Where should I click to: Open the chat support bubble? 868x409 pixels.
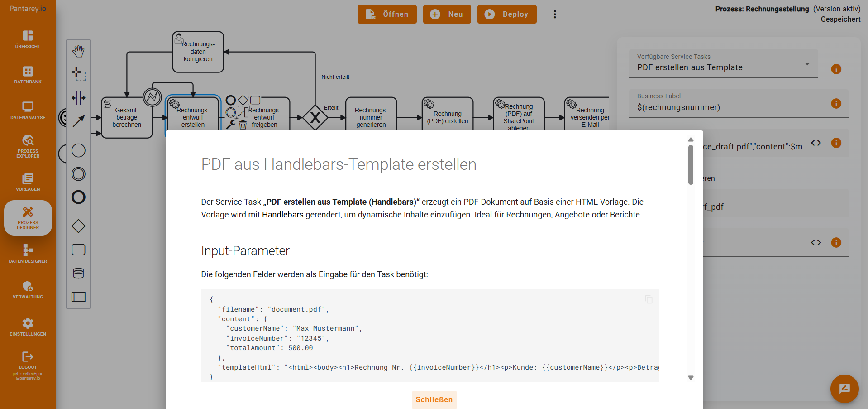tap(844, 389)
